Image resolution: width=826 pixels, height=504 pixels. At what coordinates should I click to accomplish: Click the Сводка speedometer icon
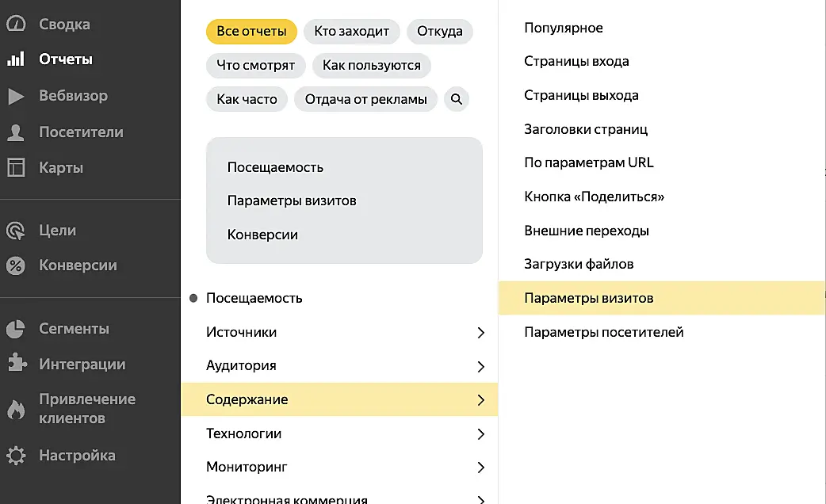[16, 24]
